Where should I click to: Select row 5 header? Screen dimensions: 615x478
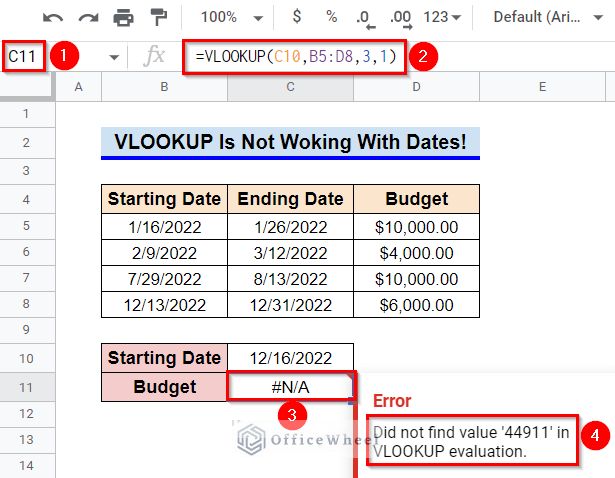click(26, 226)
